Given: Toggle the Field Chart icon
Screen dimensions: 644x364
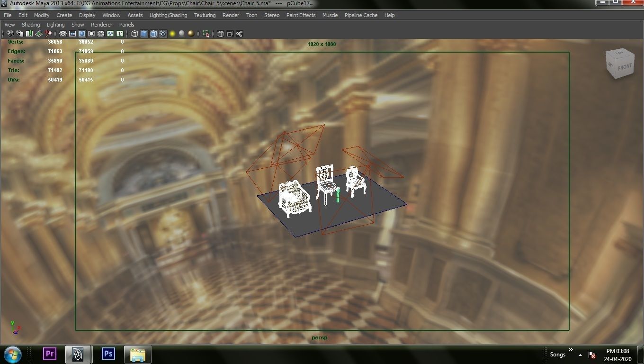Looking at the screenshot, I should click(x=101, y=34).
